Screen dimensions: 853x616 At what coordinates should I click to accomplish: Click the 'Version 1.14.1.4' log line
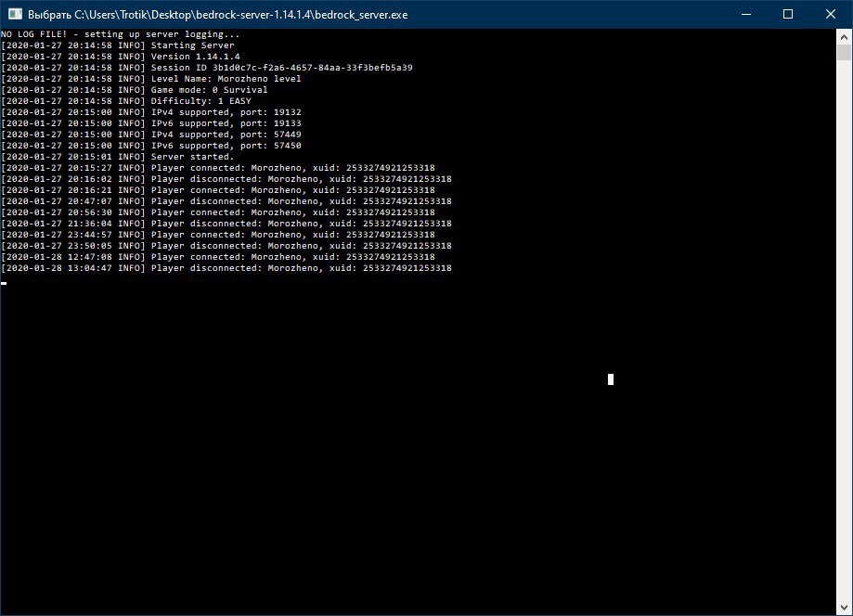coord(121,57)
